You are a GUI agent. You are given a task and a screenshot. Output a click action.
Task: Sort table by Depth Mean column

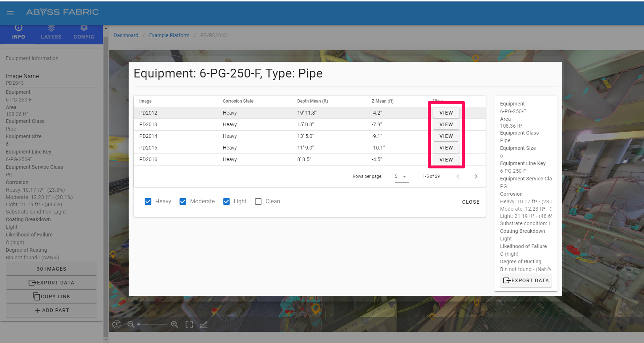(x=312, y=101)
